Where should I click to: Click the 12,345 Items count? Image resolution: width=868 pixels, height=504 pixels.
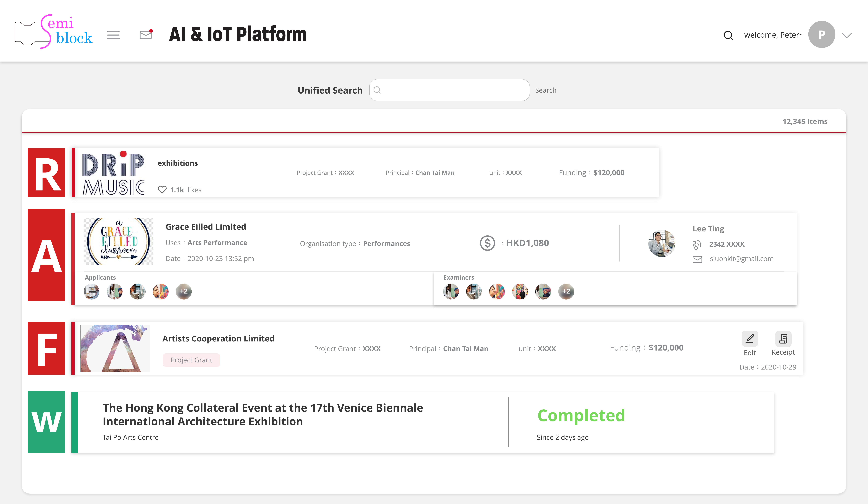805,121
